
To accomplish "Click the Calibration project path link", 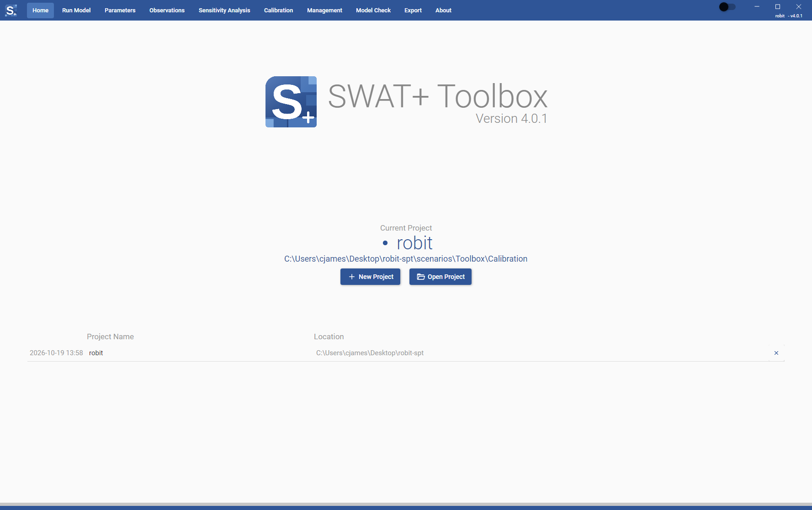I will point(406,259).
